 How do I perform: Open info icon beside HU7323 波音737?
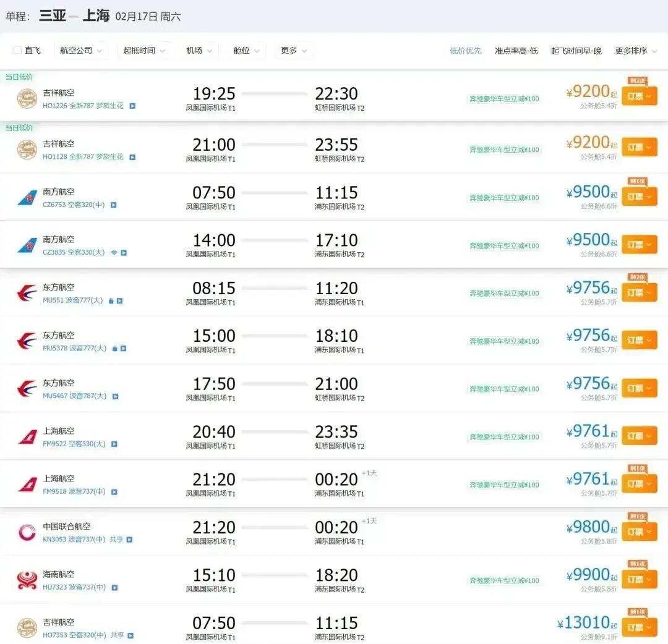pos(114,587)
